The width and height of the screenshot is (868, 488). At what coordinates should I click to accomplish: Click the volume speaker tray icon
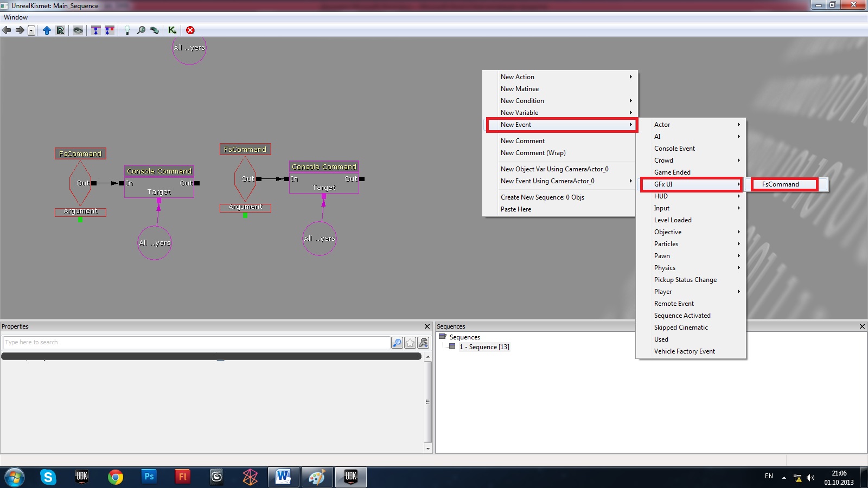pyautogui.click(x=810, y=478)
